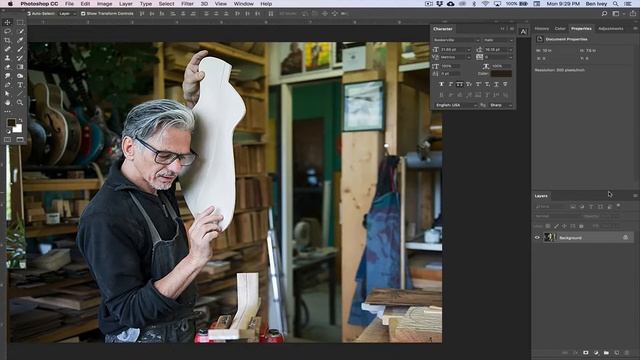This screenshot has height=360, width=640.
Task: Click the Background layer lock icon
Action: [x=625, y=238]
